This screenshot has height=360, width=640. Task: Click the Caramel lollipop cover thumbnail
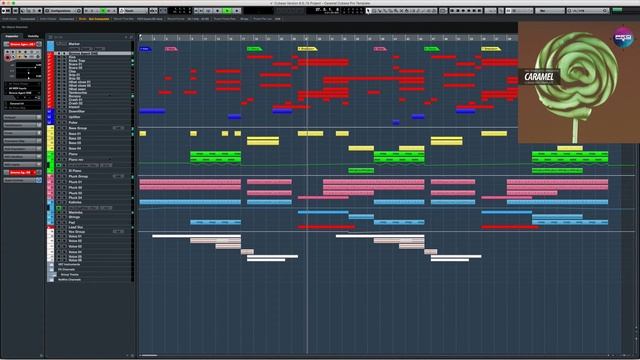tap(579, 82)
